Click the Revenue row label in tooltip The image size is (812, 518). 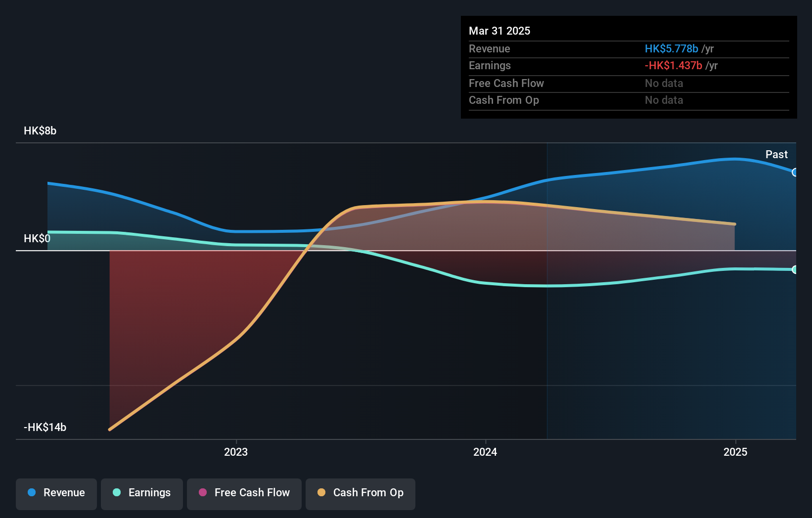pos(490,48)
